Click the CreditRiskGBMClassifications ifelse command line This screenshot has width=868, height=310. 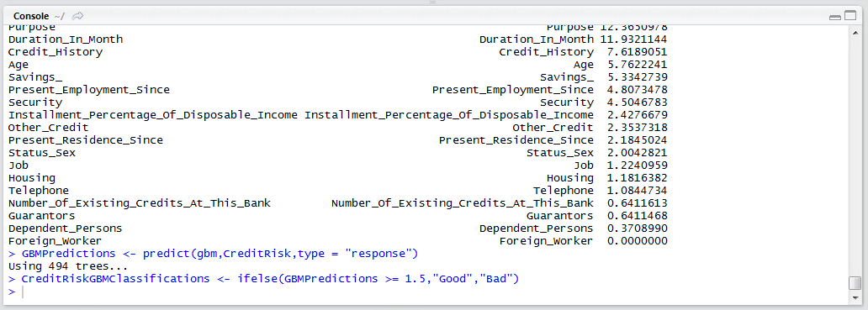pyautogui.click(x=263, y=279)
